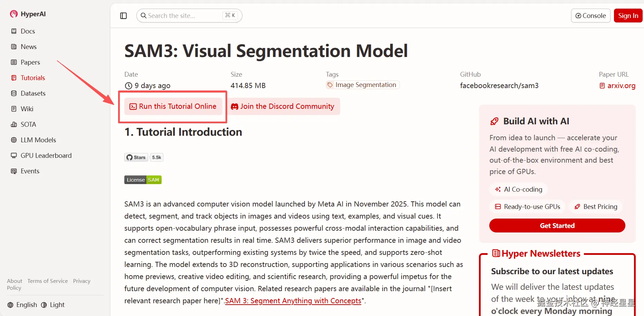Click the Discord logo icon

[x=235, y=106]
